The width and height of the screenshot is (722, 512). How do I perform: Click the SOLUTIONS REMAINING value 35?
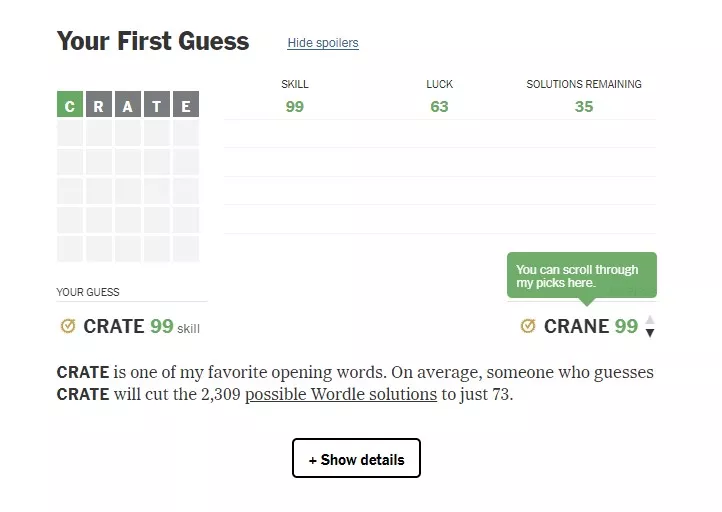(584, 106)
